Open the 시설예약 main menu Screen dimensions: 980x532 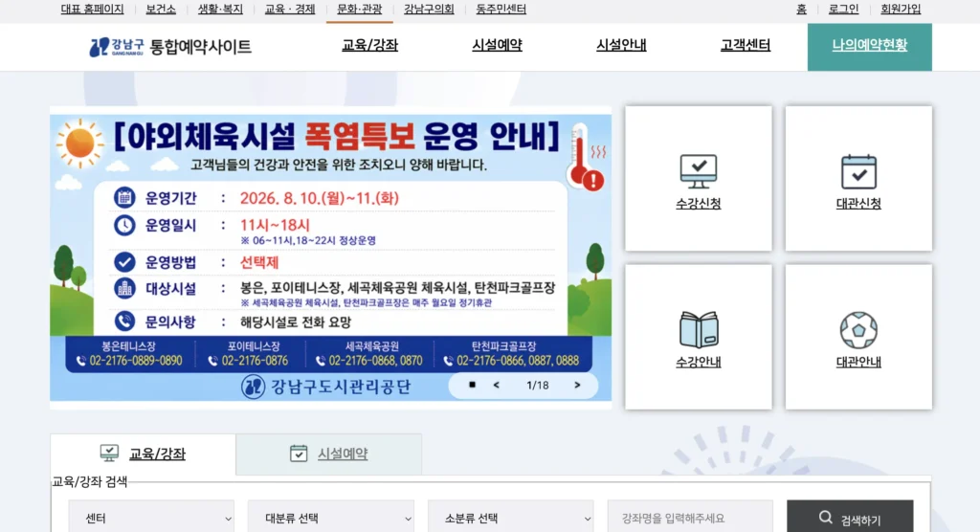pos(497,45)
